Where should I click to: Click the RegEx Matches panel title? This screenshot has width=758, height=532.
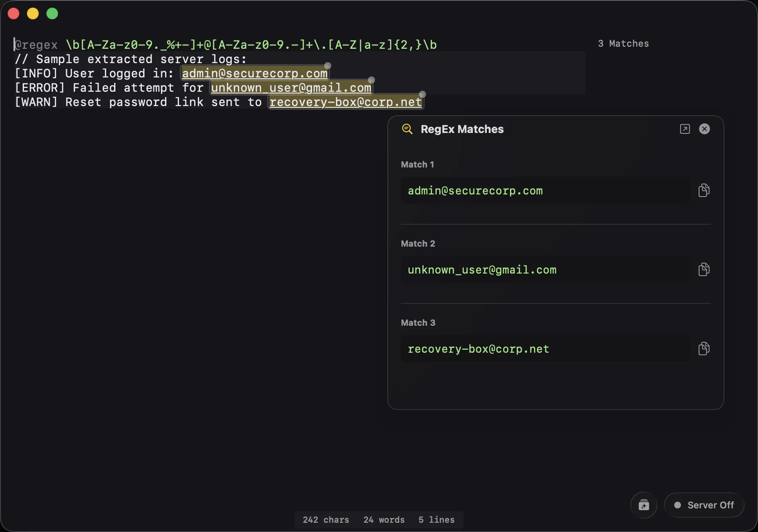point(462,129)
